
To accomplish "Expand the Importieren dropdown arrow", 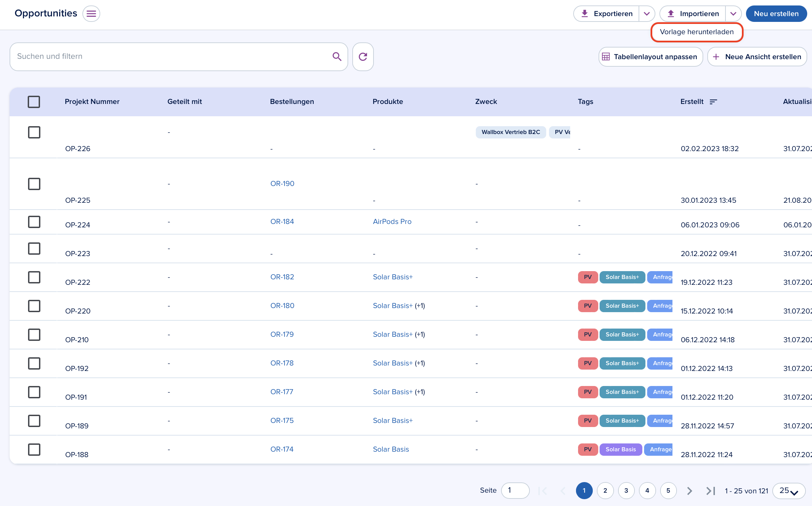I will pyautogui.click(x=733, y=14).
